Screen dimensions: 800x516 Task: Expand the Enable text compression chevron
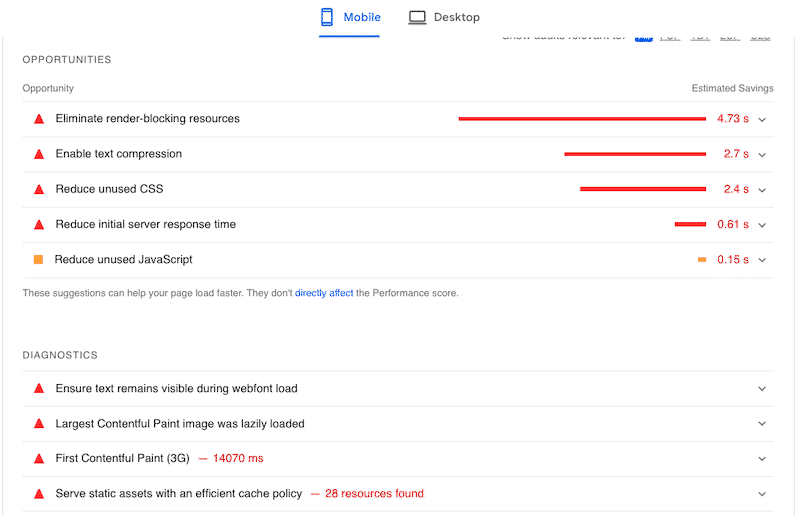[762, 154]
